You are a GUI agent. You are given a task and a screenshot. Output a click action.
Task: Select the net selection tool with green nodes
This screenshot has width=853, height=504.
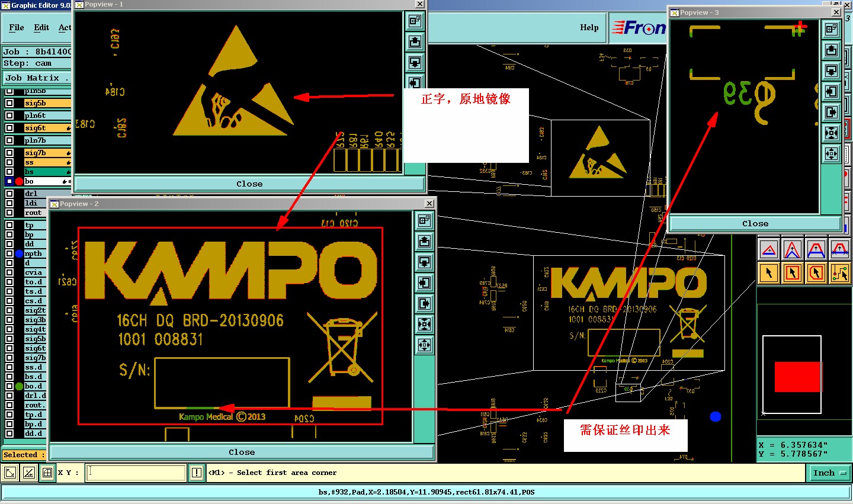coord(840,273)
